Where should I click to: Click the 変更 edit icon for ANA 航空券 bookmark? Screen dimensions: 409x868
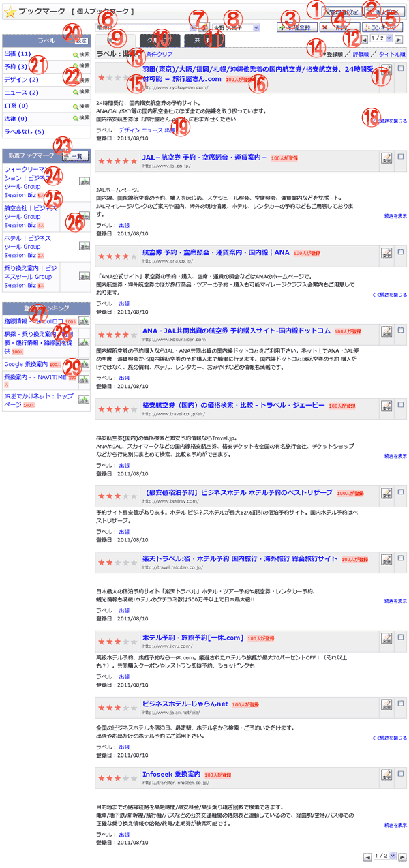click(x=387, y=254)
